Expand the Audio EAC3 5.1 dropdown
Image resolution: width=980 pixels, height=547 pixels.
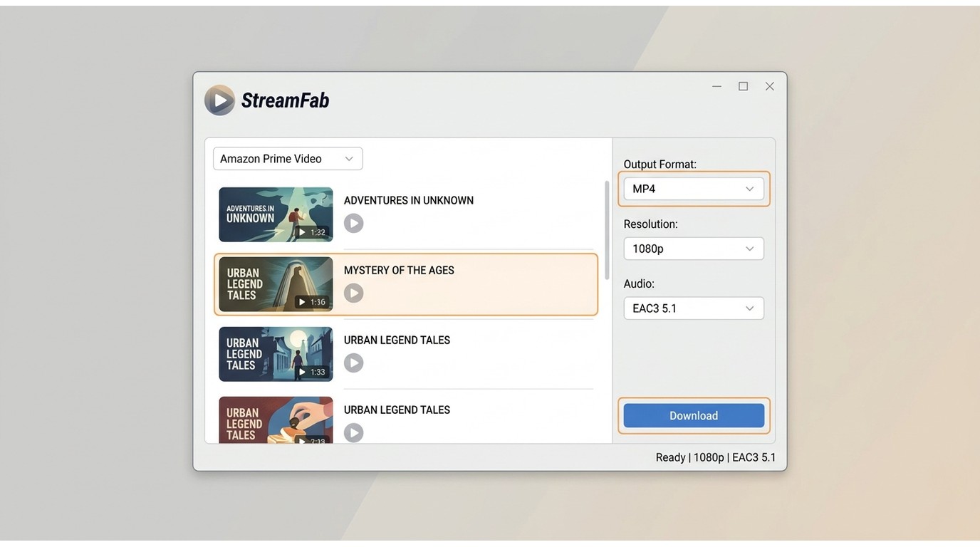tap(694, 308)
